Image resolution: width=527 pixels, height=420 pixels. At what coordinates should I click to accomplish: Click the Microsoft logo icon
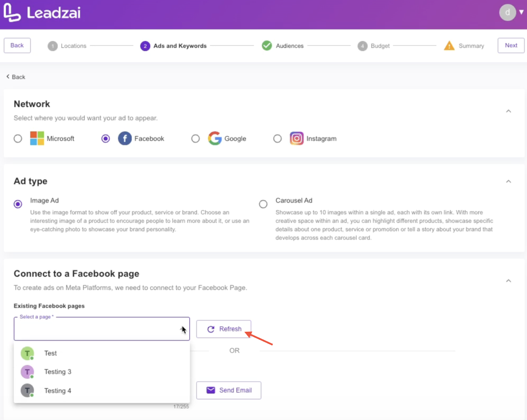[x=37, y=138]
